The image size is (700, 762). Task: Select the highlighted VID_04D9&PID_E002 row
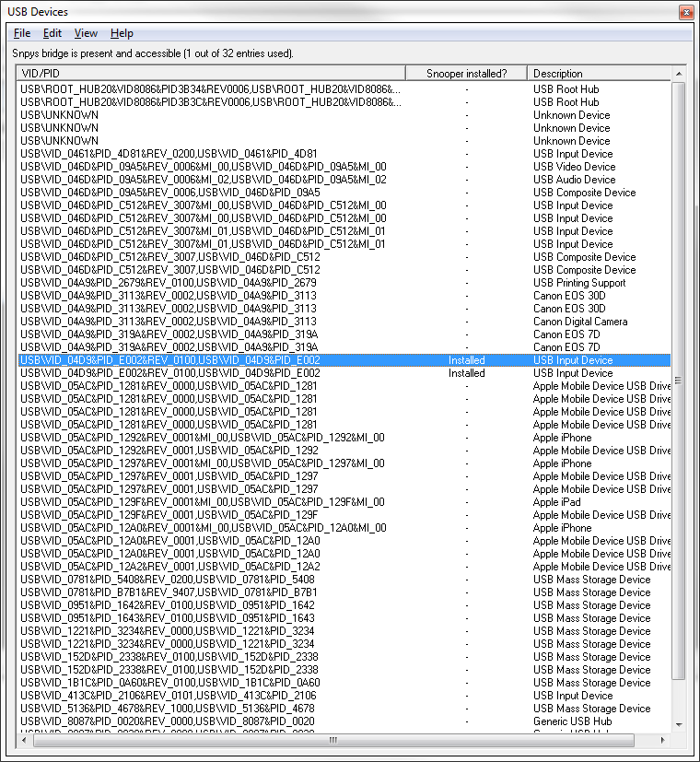344,360
